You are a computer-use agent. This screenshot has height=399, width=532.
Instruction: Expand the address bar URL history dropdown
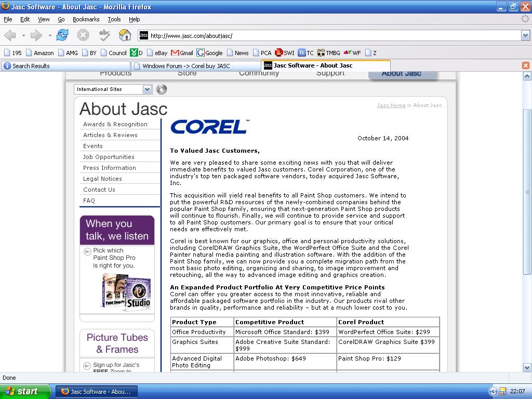tap(525, 35)
